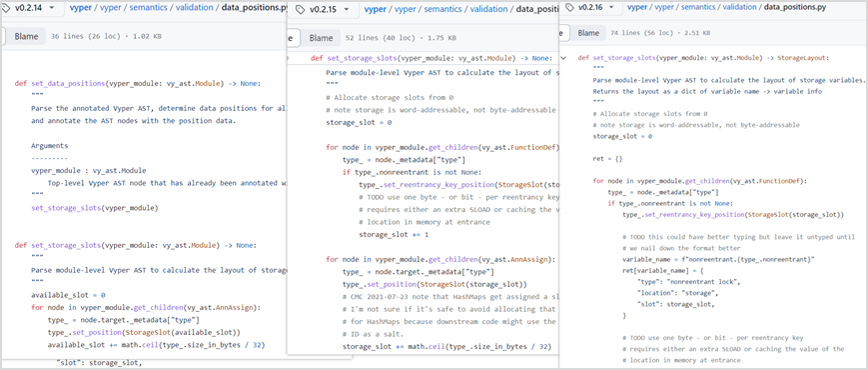Switch to Blame tab in v0.2.16 panel
Screen dimensions: 868x370
pyautogui.click(x=588, y=33)
